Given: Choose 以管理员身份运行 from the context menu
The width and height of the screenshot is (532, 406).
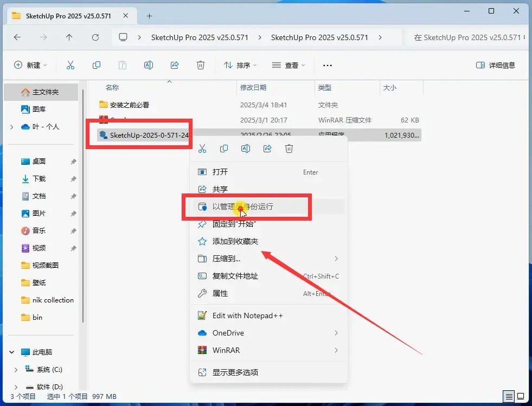Looking at the screenshot, I should coord(269,207).
